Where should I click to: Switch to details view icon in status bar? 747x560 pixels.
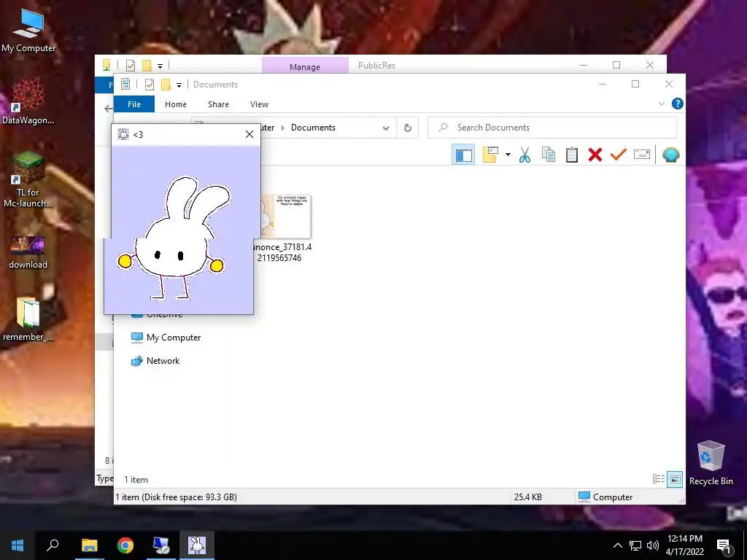[x=659, y=479]
